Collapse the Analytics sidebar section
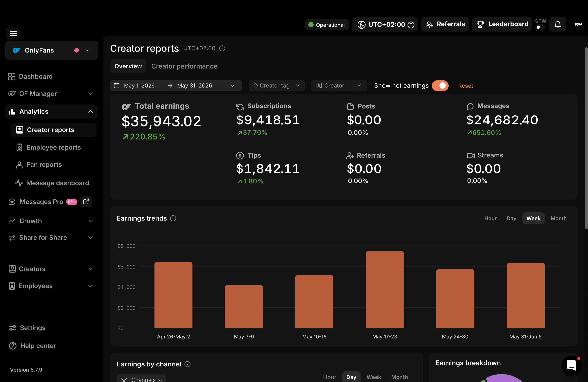The width and height of the screenshot is (588, 382). 51,111
